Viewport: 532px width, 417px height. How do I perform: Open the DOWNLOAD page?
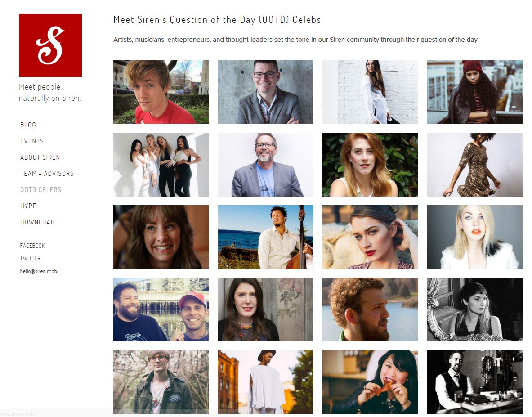tap(37, 222)
